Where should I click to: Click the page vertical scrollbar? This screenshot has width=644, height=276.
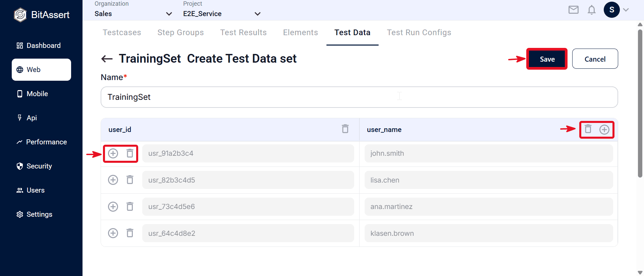coord(640,103)
